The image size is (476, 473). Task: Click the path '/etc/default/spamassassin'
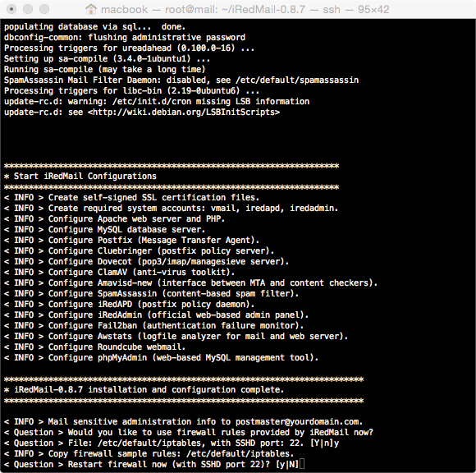tap(297, 80)
